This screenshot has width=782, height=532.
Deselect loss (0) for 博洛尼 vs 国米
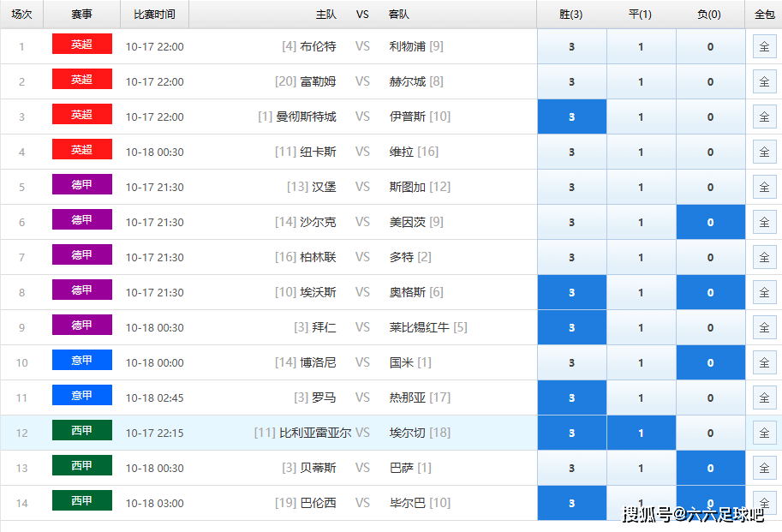(x=710, y=363)
